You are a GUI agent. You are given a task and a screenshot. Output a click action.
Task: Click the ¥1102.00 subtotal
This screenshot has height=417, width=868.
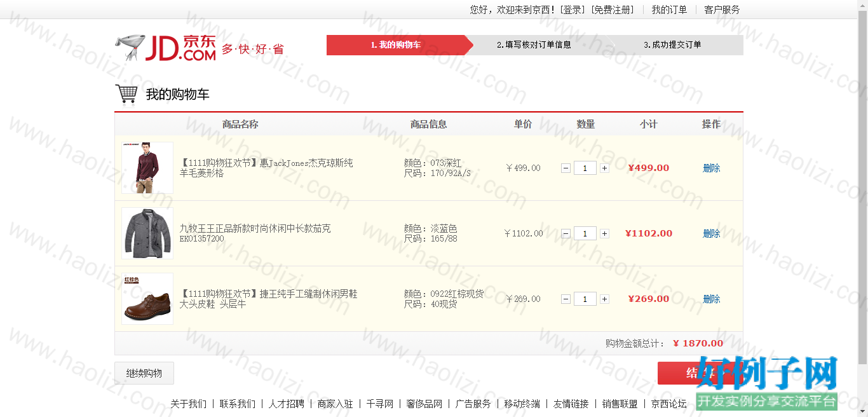click(x=649, y=234)
